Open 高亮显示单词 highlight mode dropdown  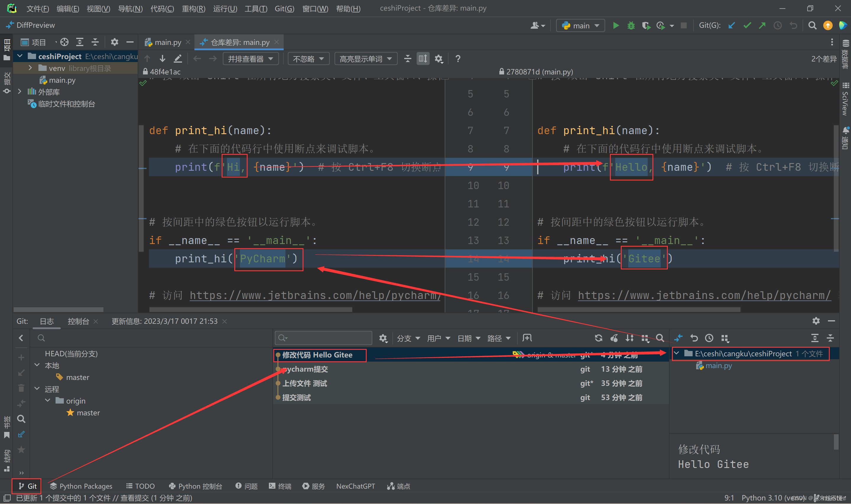pos(366,59)
